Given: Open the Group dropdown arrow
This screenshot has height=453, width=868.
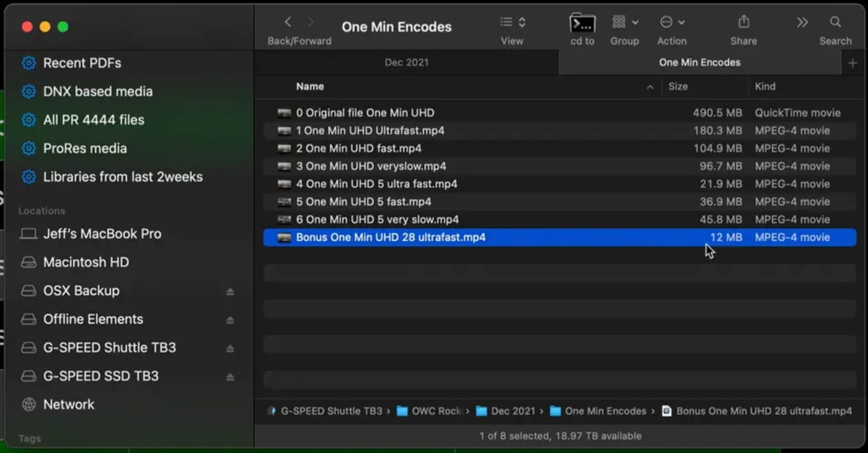Looking at the screenshot, I should point(634,22).
